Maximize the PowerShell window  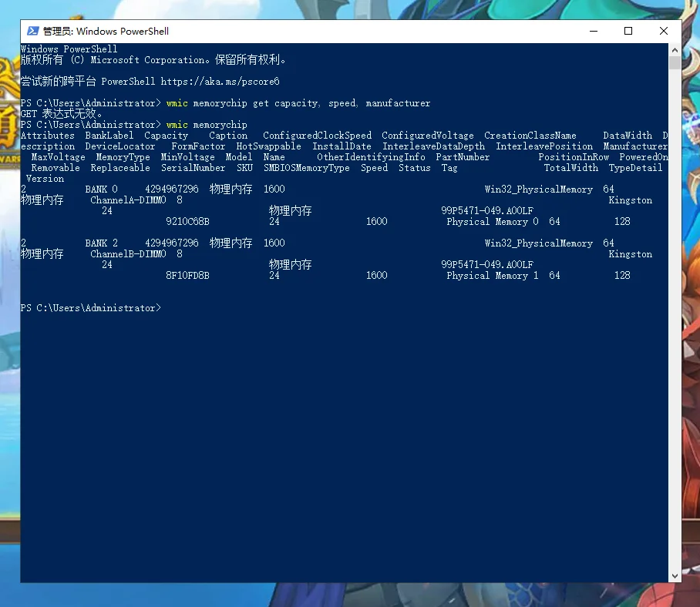(x=628, y=31)
